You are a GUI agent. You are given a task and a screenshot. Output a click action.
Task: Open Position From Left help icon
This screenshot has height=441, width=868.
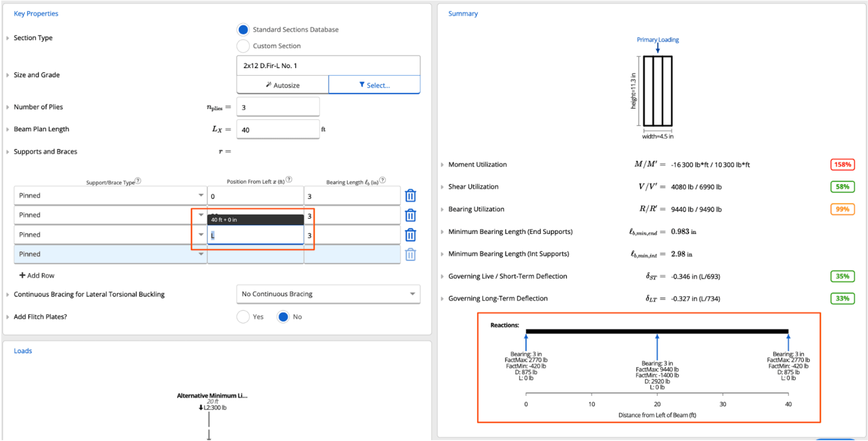point(289,179)
